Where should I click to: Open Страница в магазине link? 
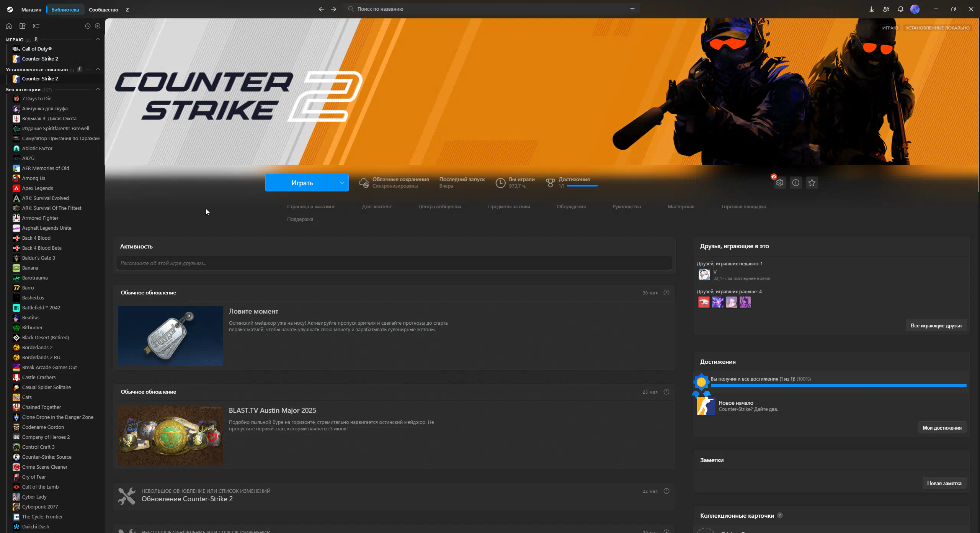311,207
